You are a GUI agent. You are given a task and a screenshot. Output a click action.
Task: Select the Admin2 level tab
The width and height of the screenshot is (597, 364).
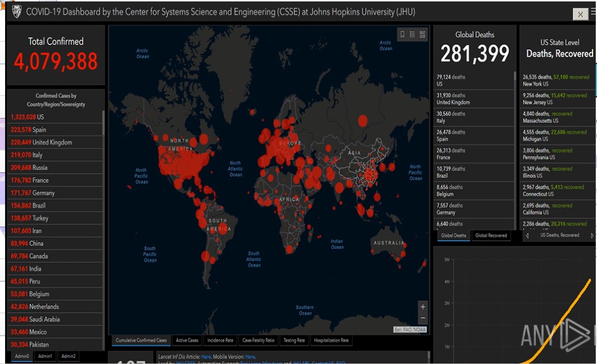point(68,356)
